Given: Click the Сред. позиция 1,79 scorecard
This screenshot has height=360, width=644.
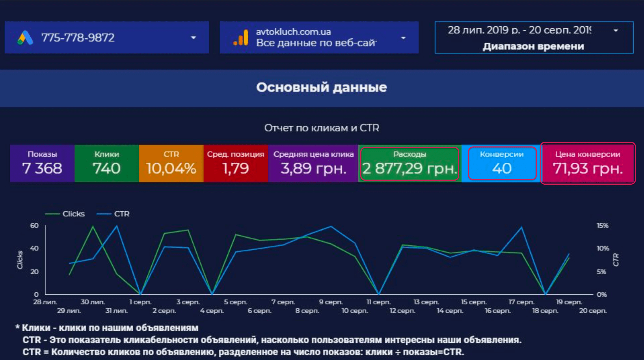Looking at the screenshot, I should point(236,163).
